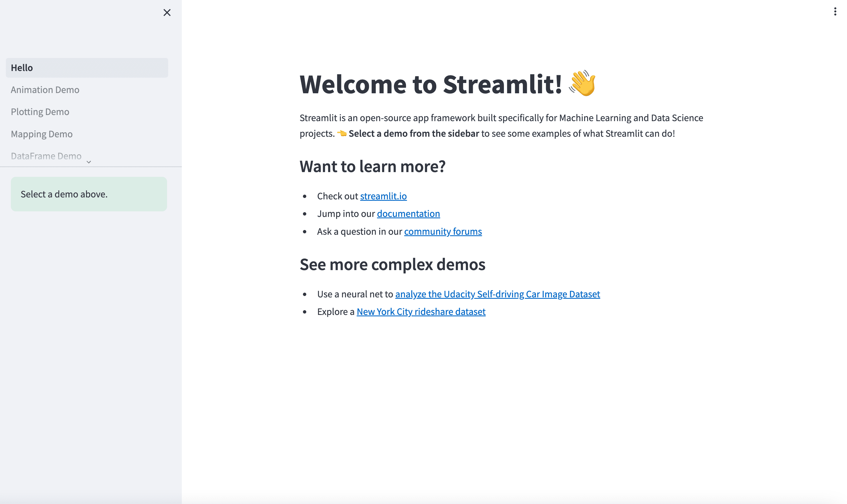Screen dimensions: 847x504
Task: Open the Animation Demo page
Action: pos(45,90)
